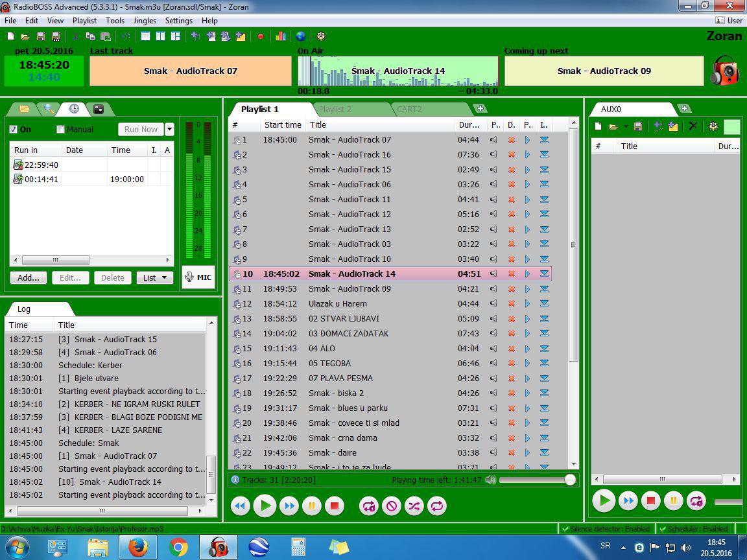
Task: Toggle Scheduler: Enabled in status bar
Action: click(694, 529)
